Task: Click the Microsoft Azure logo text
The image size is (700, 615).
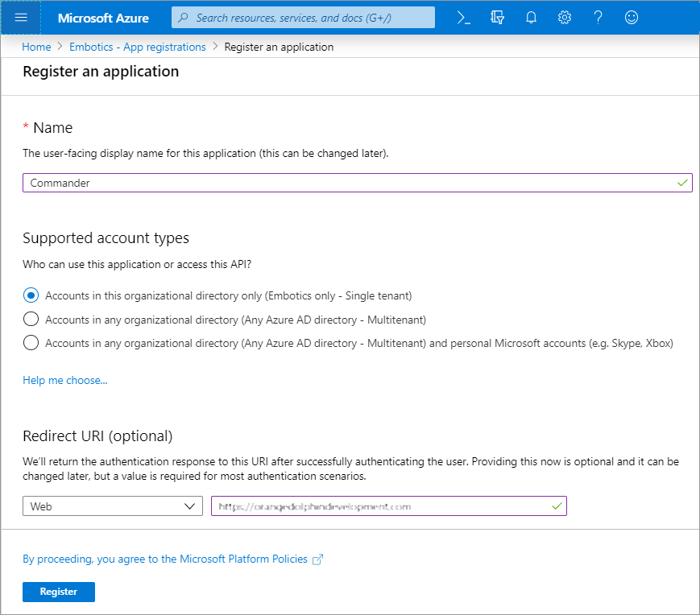Action: click(103, 19)
